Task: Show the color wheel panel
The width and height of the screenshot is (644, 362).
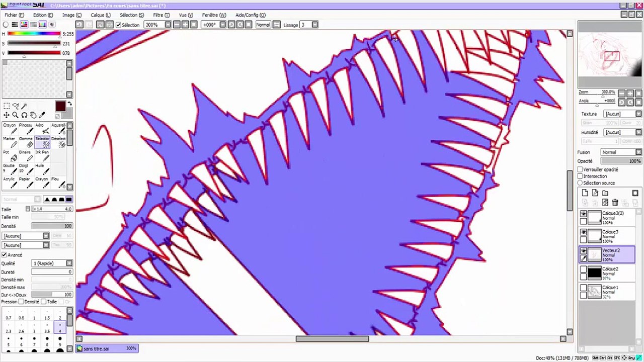Action: coord(6,25)
